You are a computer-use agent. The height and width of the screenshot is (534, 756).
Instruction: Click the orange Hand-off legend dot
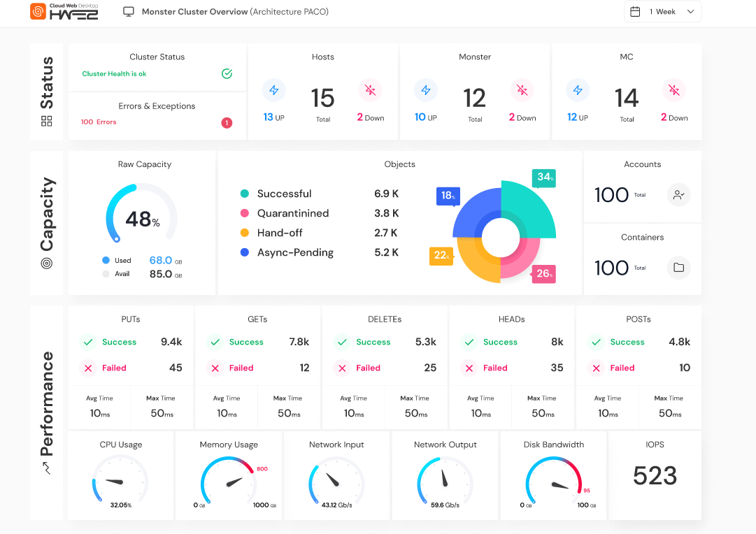[x=245, y=233]
